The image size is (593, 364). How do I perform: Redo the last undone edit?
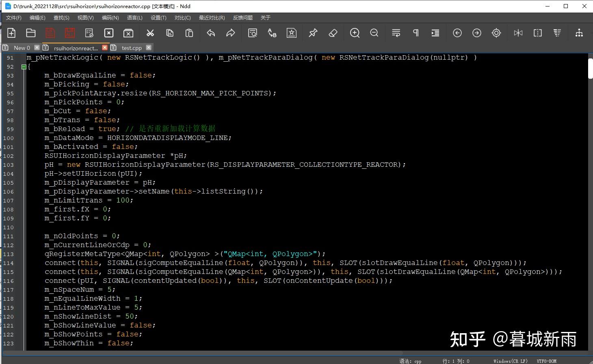click(x=230, y=33)
